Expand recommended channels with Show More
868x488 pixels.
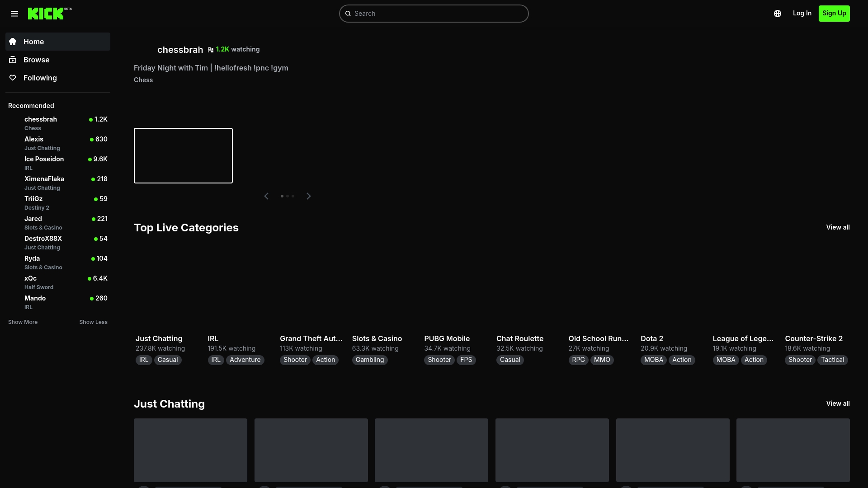pos(23,322)
